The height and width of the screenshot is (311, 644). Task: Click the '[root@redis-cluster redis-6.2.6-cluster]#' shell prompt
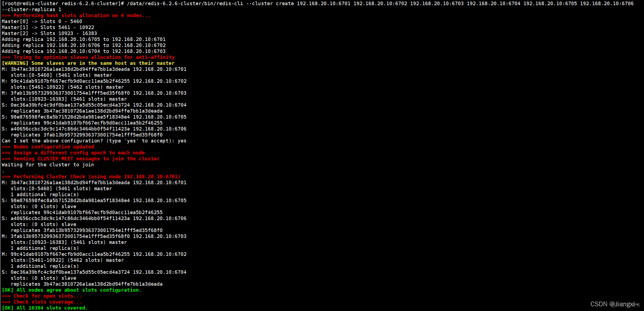click(63, 3)
